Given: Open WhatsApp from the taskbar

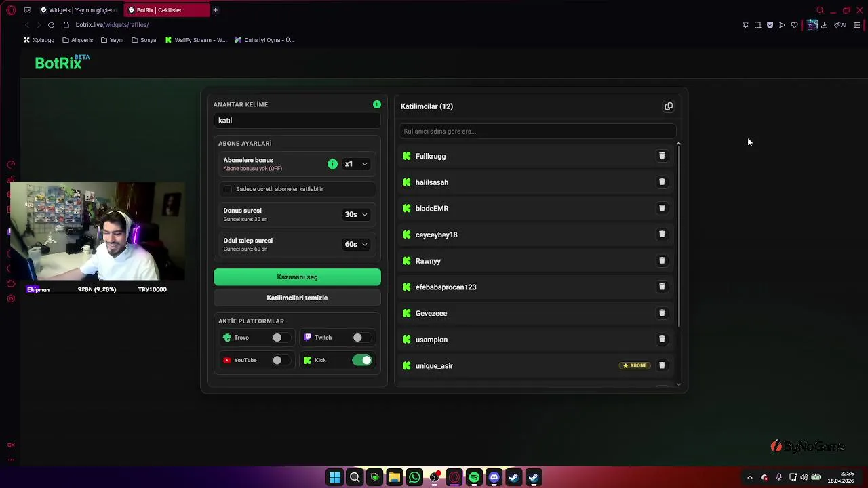Looking at the screenshot, I should coord(414,477).
